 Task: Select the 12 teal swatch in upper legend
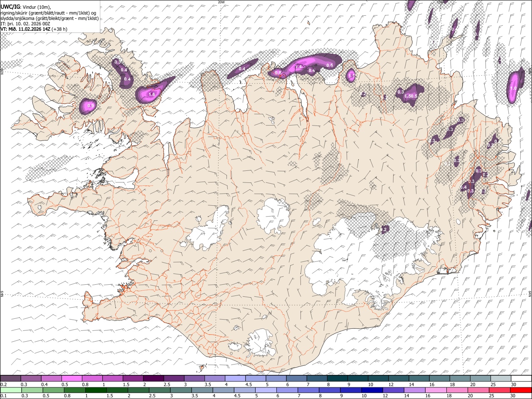point(398,378)
